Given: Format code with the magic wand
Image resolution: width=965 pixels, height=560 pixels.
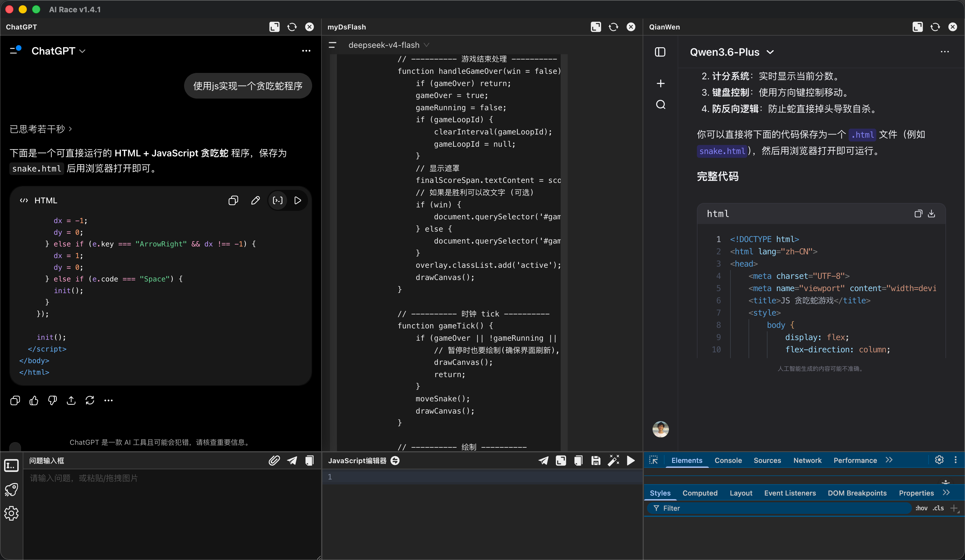Looking at the screenshot, I should (613, 461).
